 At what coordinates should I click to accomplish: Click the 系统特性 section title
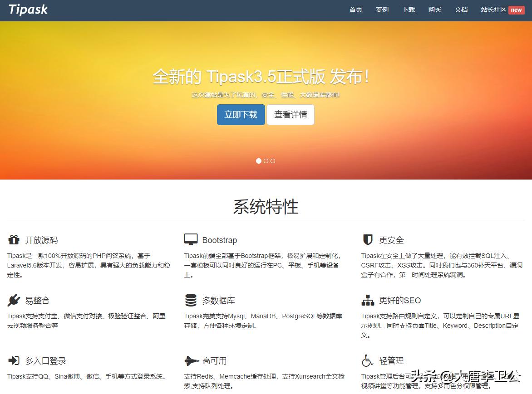pos(266,206)
